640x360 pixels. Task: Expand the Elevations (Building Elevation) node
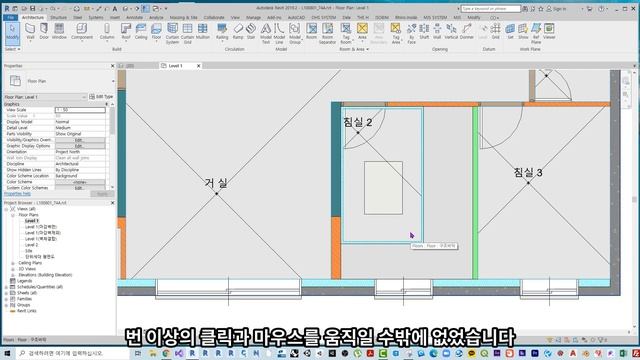[13, 275]
